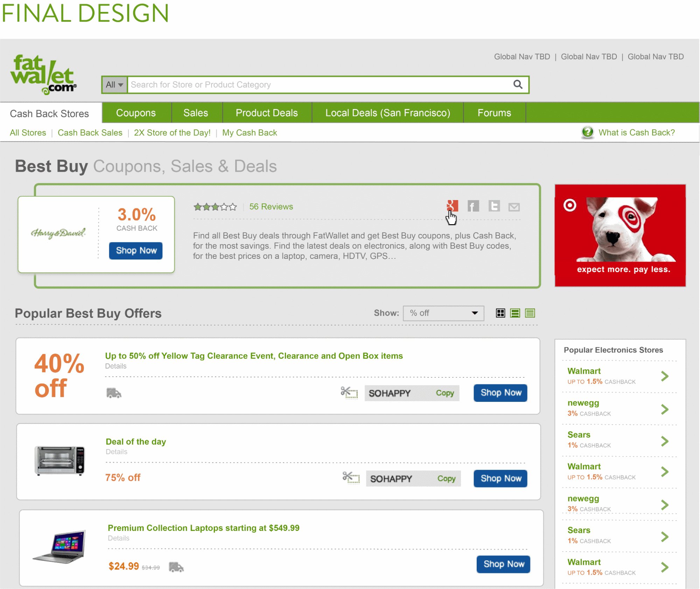
Task: Select the Cash Back Stores tab
Action: tap(51, 113)
